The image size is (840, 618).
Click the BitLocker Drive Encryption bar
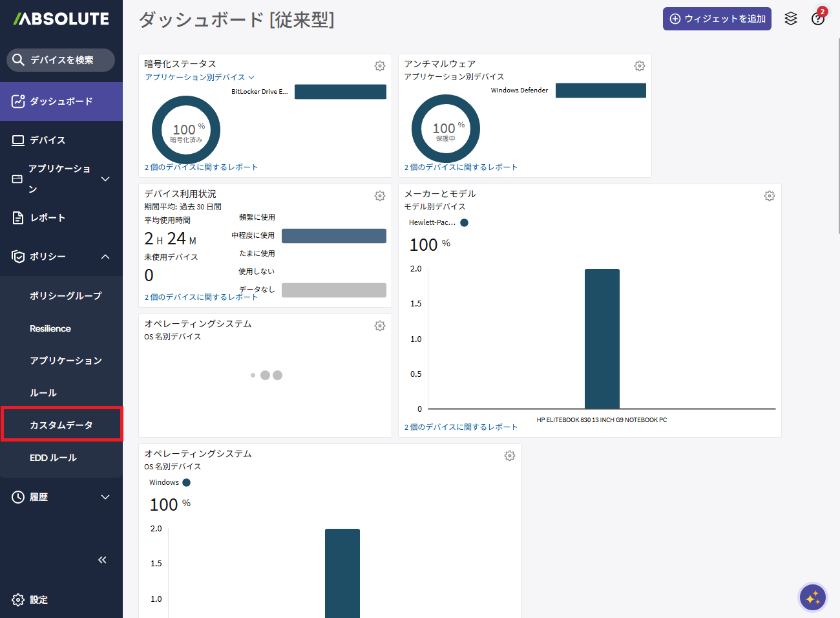coord(340,92)
